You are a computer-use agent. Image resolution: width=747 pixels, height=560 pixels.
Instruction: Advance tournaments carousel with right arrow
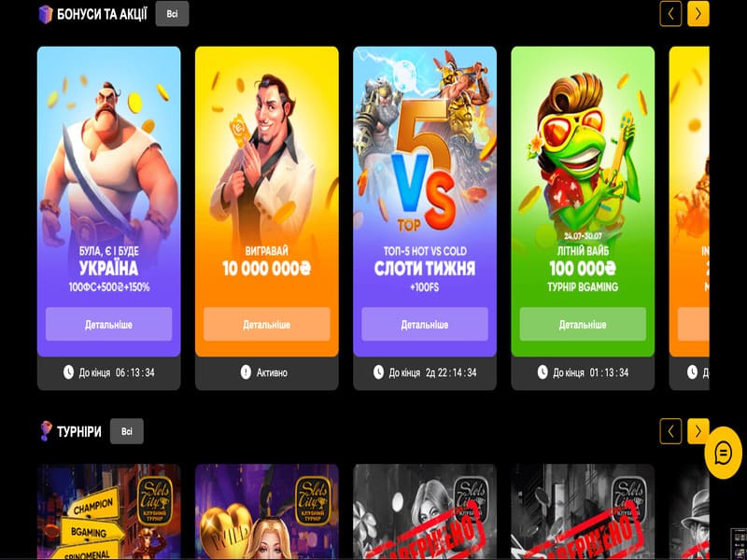pos(698,431)
